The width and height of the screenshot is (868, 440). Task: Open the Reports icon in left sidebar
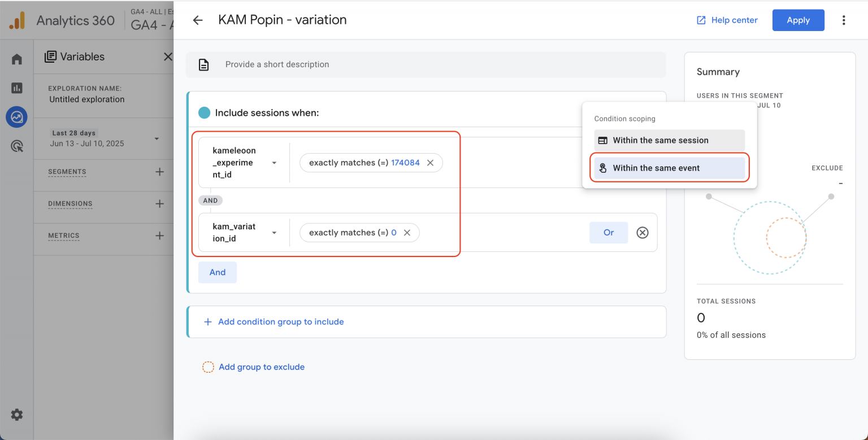[17, 88]
